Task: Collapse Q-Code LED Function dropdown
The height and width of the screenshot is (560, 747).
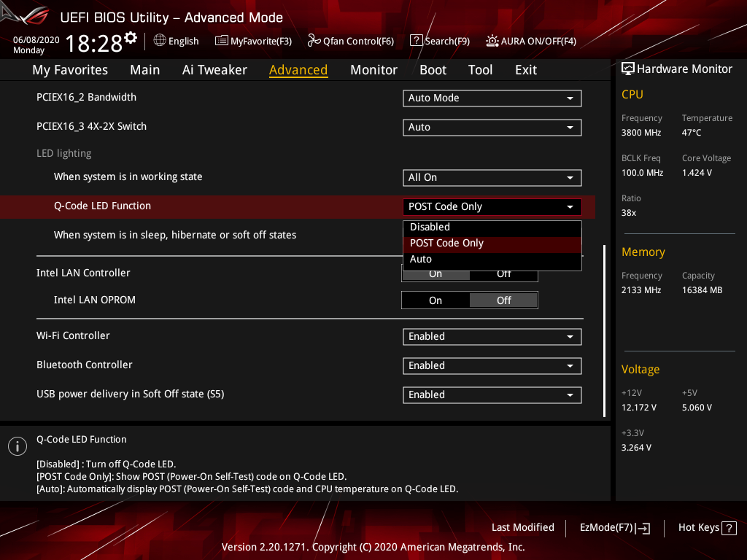Action: point(492,206)
